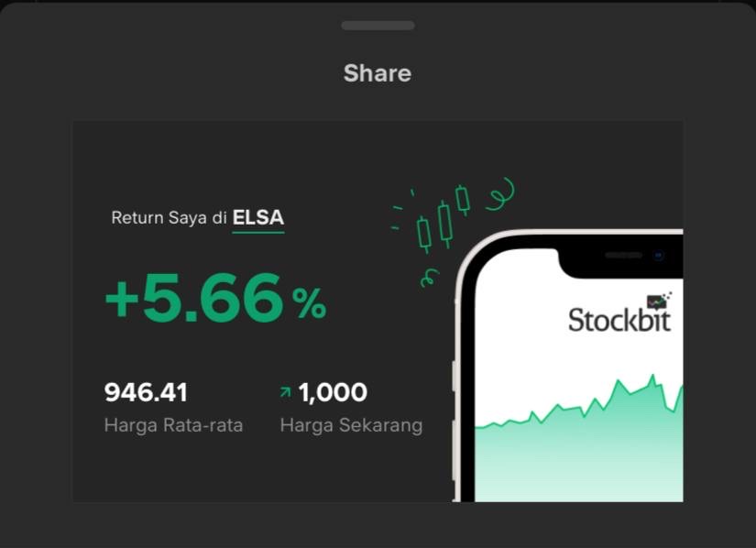The image size is (756, 548).
Task: Click the Stockbit wordmark on phone
Action: (619, 321)
